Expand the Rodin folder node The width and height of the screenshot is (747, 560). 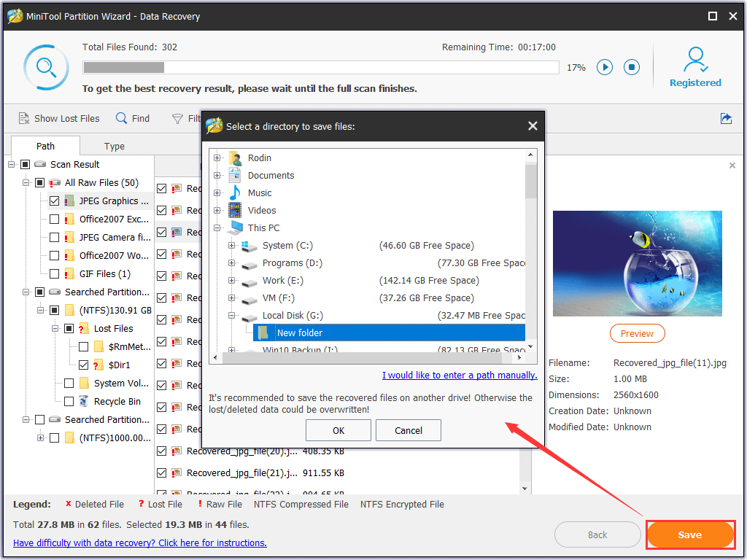(217, 158)
